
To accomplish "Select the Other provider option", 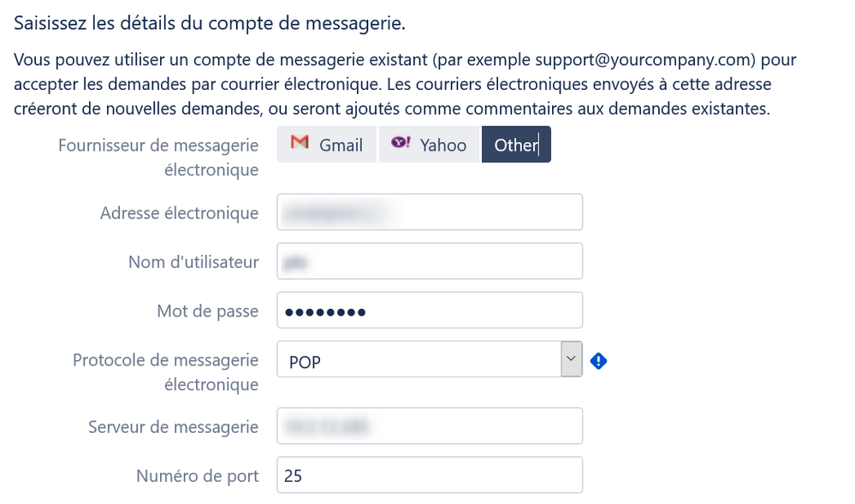I will pos(516,145).
